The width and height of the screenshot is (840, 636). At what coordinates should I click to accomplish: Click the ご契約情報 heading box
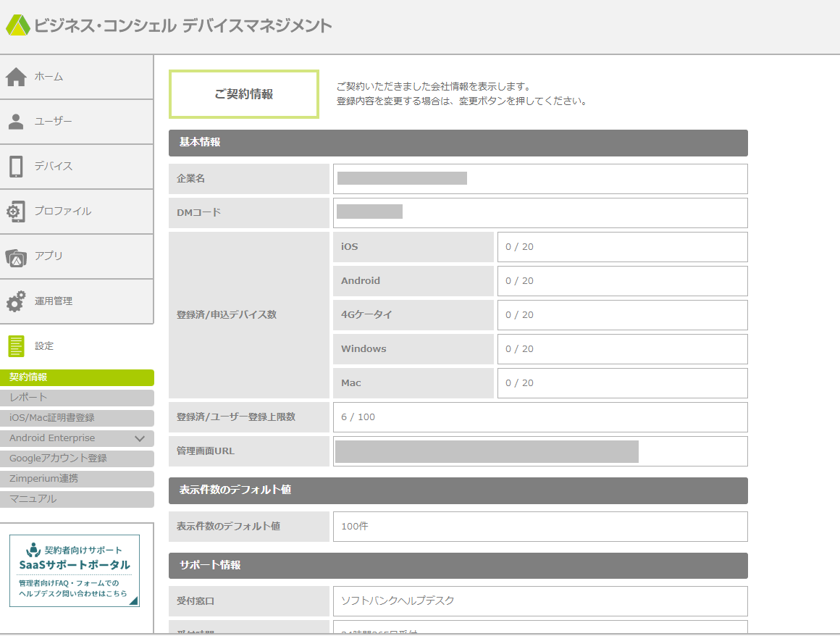[244, 94]
